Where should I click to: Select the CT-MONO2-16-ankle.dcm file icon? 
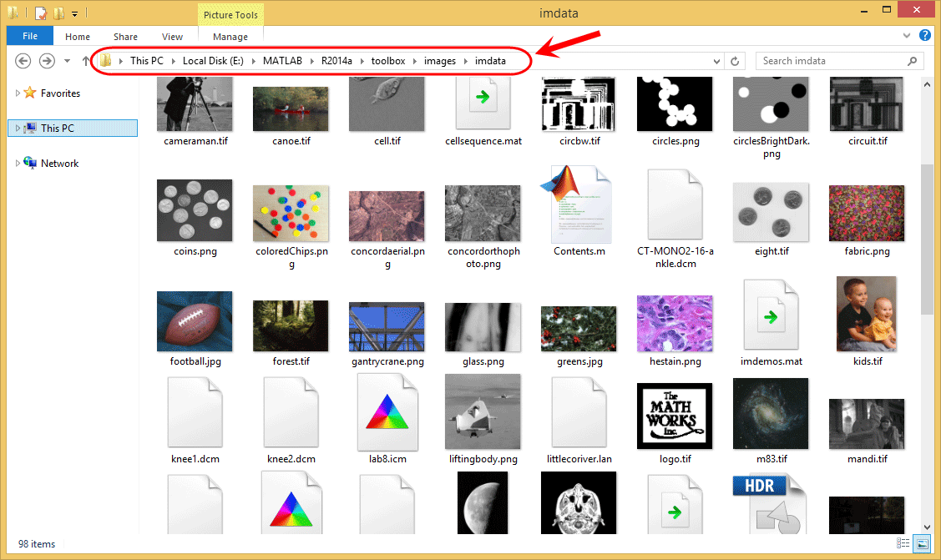pos(675,204)
